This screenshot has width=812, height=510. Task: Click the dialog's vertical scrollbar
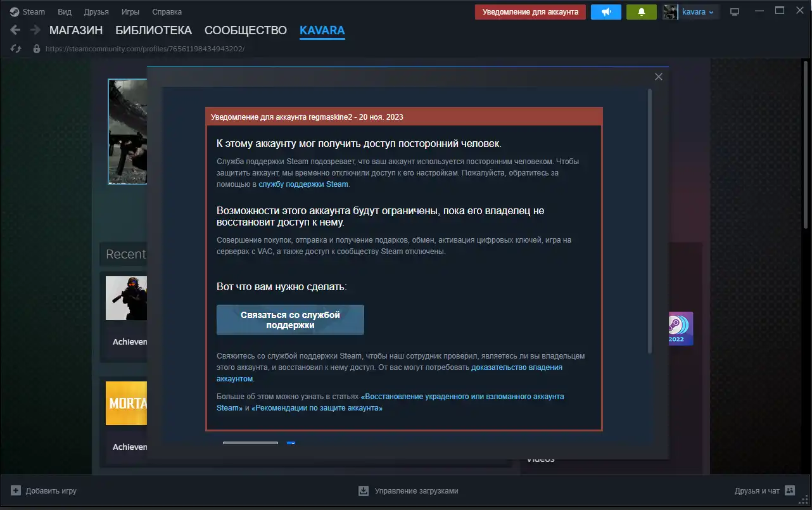point(649,222)
